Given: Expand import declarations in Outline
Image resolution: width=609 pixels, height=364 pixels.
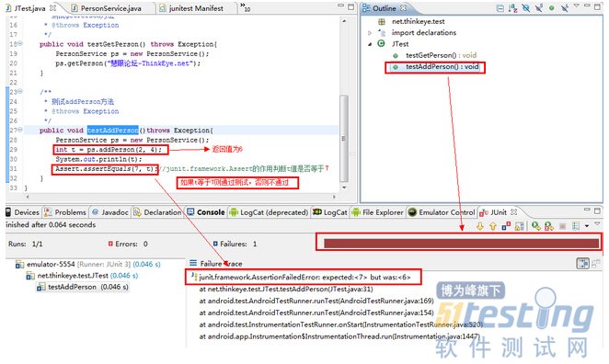Looking at the screenshot, I should click(370, 33).
